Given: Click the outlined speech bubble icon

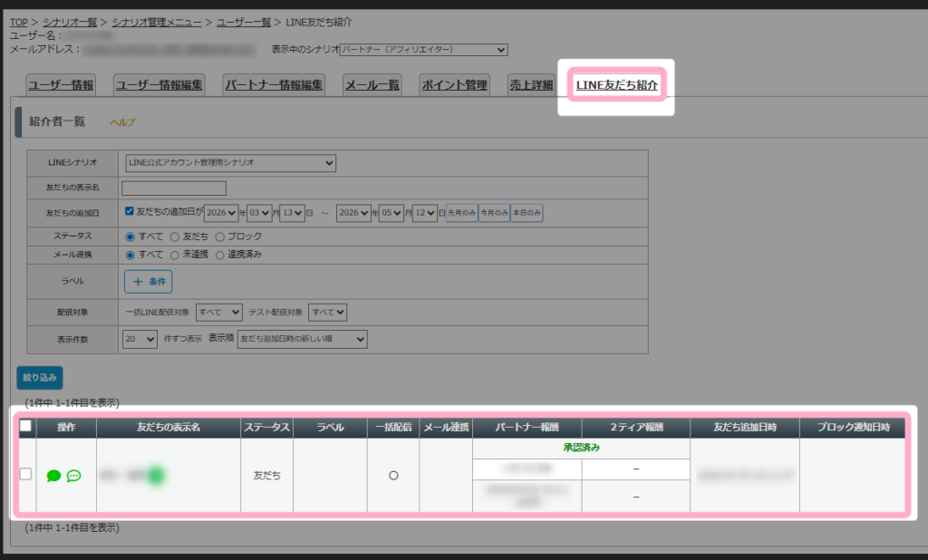Looking at the screenshot, I should tap(73, 476).
